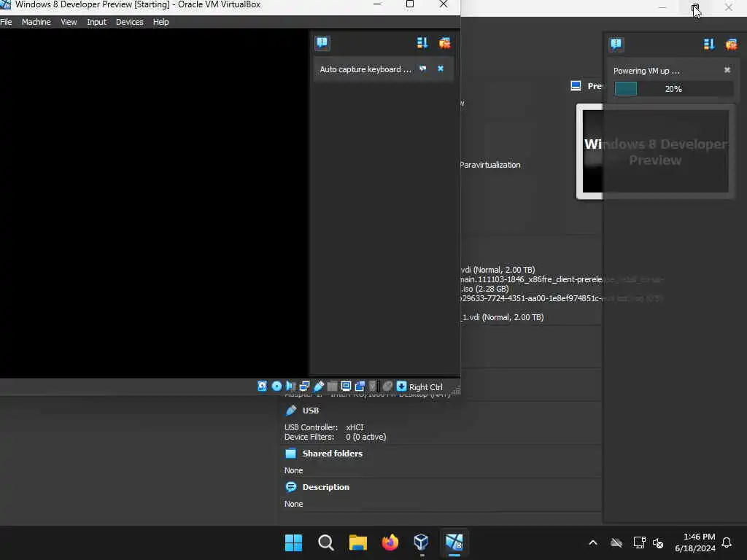Click the '_1.vdi (Normal, 2.00 TB)' entry
Screen dimensions: 747x560
click(x=502, y=317)
